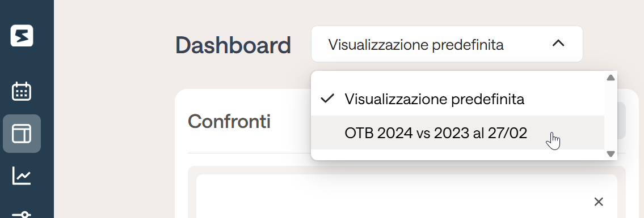This screenshot has height=218, width=644.
Task: Click the S logo in the sidebar
Action: pos(22,36)
